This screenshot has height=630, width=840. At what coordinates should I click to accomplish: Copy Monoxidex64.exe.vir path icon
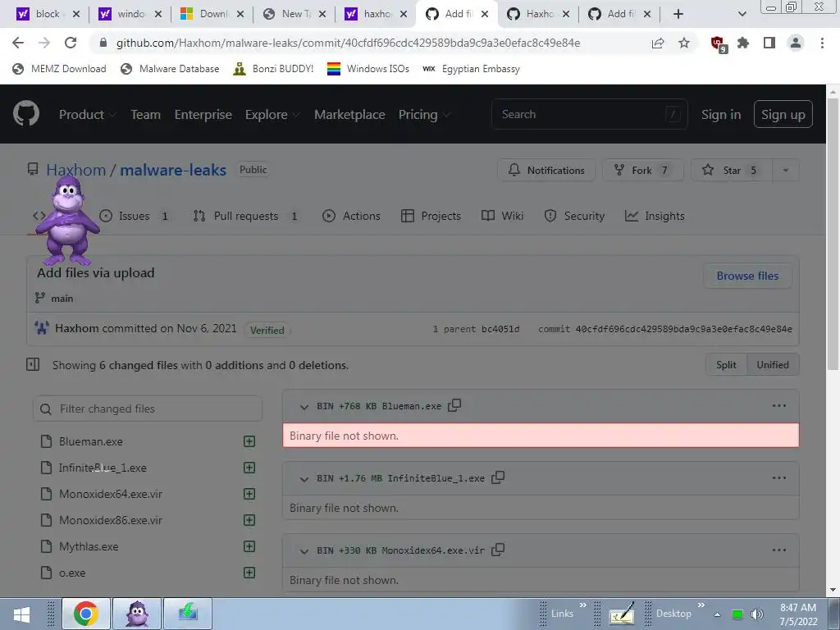[498, 550]
